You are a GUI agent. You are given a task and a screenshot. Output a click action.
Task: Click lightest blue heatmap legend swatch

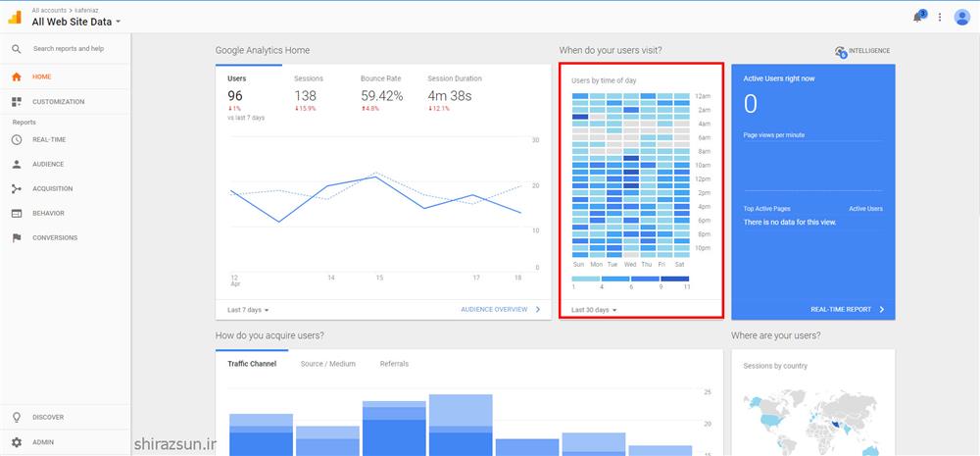click(x=586, y=279)
